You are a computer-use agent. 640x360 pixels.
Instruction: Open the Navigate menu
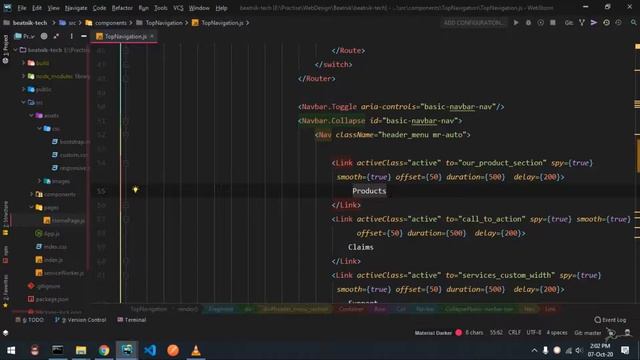[x=76, y=8]
